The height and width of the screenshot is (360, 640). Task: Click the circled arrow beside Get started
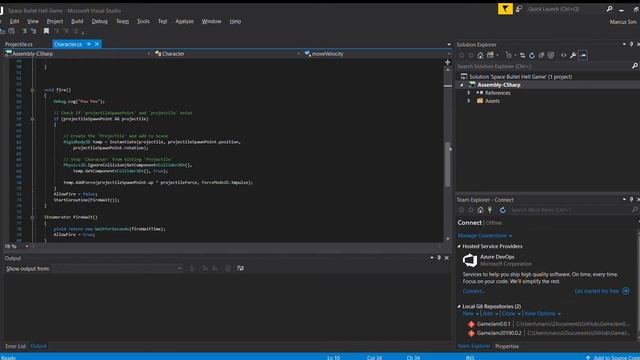pos(626,291)
